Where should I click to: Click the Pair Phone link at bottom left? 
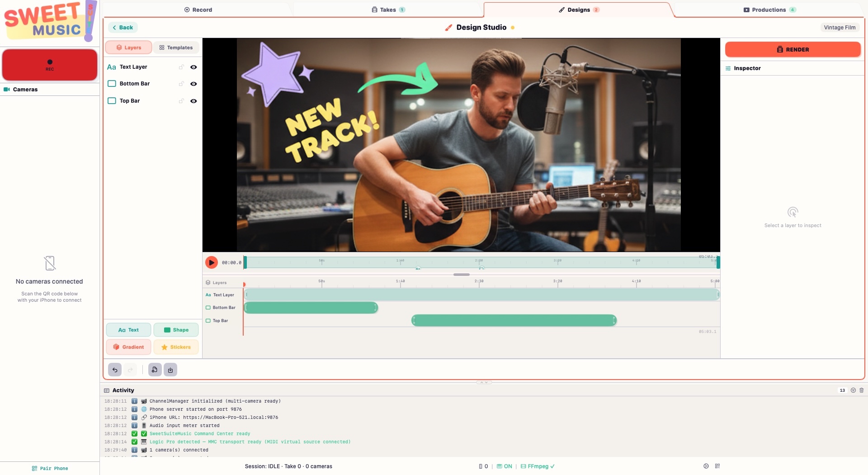click(x=50, y=468)
